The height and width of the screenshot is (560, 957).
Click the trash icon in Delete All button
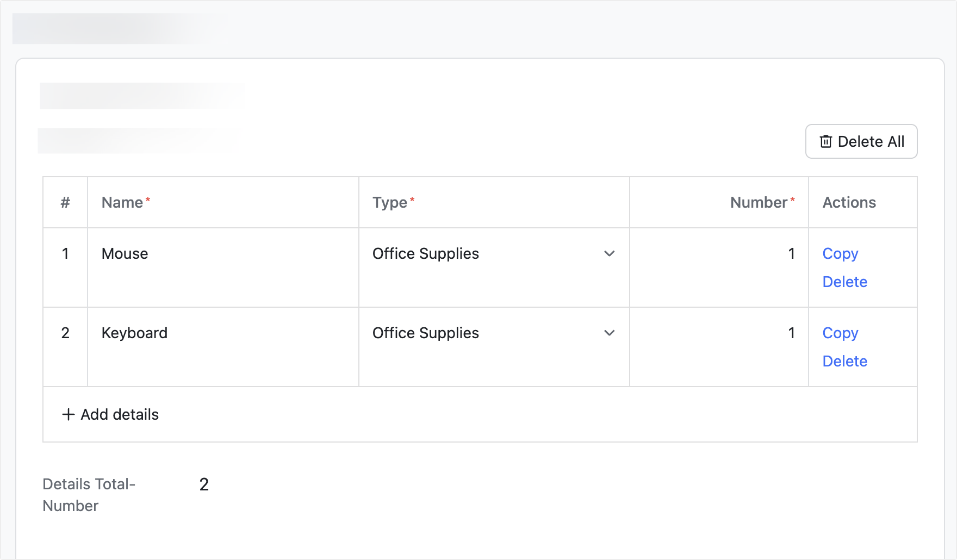coord(825,141)
